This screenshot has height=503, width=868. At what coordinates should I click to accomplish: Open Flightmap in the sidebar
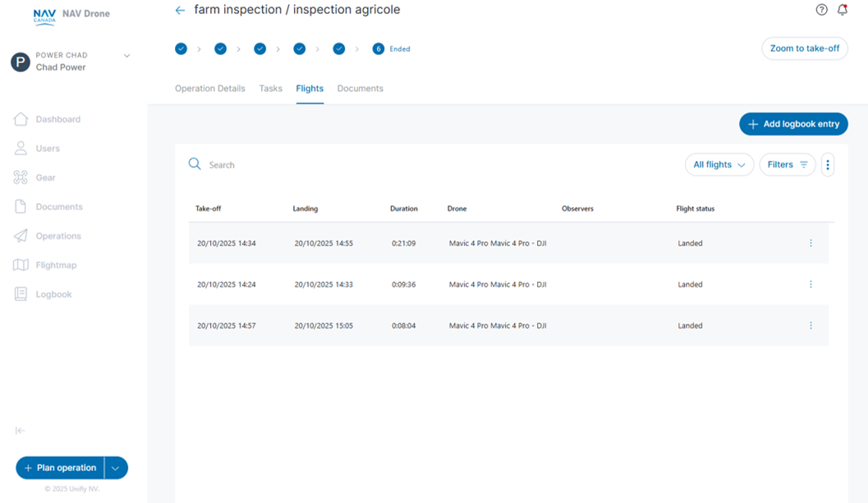coord(56,266)
